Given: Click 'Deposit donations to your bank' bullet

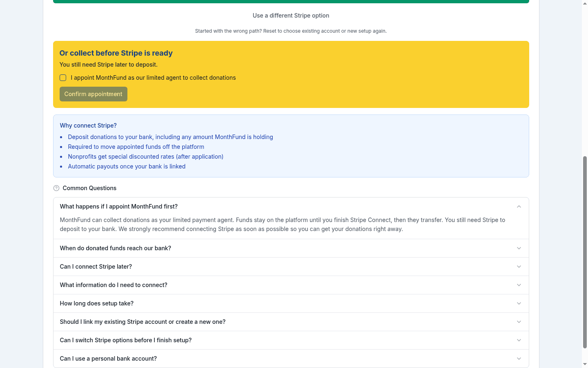Looking at the screenshot, I should (170, 137).
